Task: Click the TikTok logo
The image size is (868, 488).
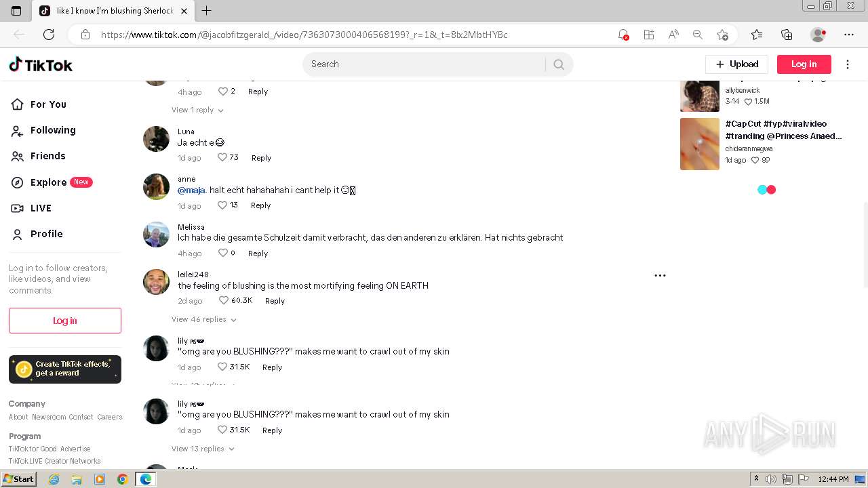Action: 41,64
